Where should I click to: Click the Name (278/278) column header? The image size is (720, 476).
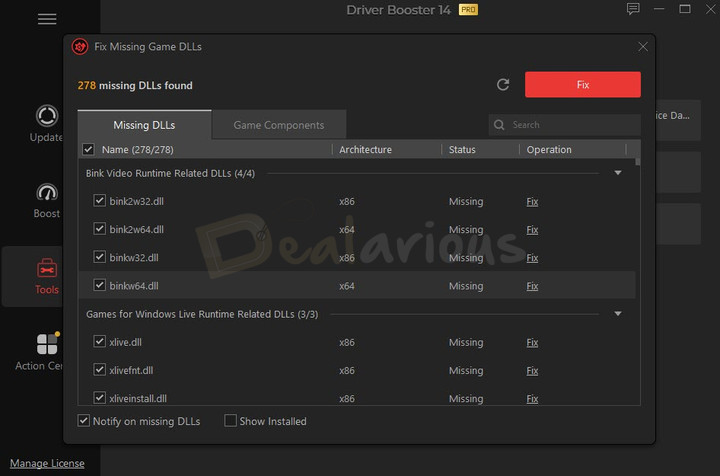(138, 150)
